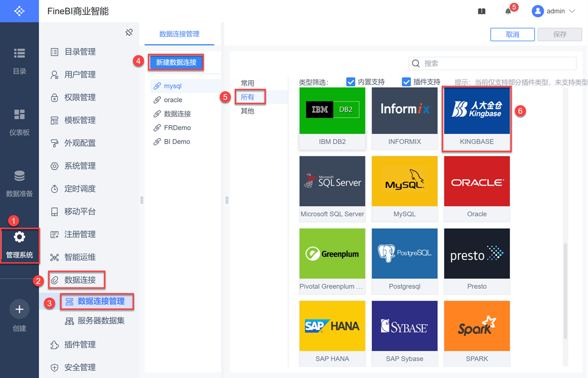The width and height of the screenshot is (588, 378).
Task: Open 外观配置 in the menu
Action: pos(80,143)
